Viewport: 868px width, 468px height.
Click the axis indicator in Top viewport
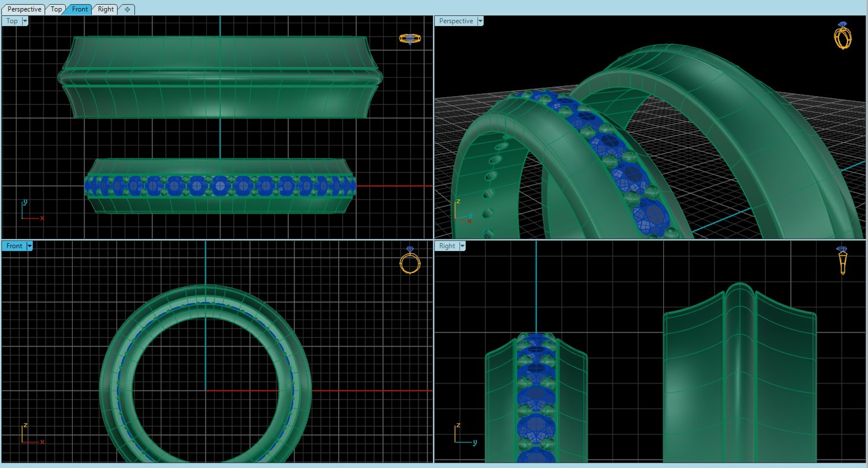[32, 210]
